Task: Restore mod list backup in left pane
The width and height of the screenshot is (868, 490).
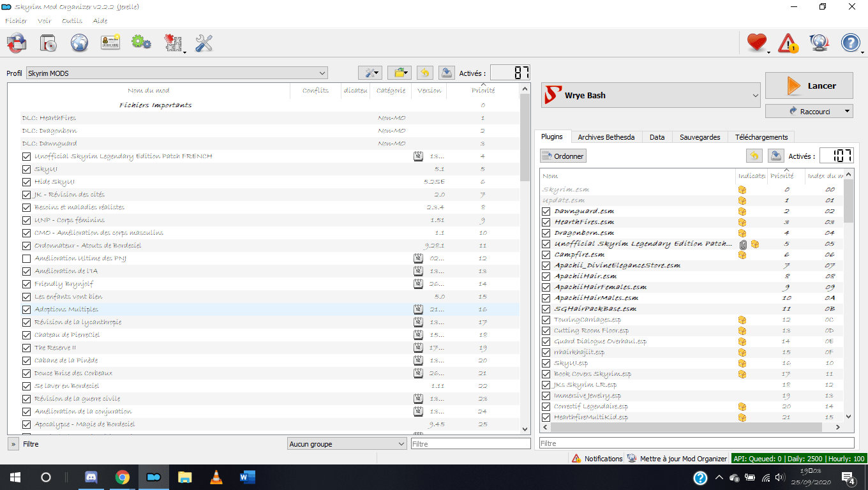Action: (x=425, y=73)
